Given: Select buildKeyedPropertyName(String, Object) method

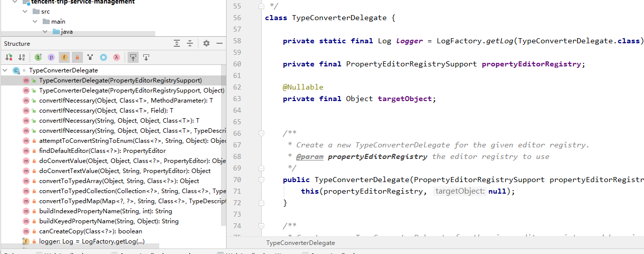Looking at the screenshot, I should point(113,221).
